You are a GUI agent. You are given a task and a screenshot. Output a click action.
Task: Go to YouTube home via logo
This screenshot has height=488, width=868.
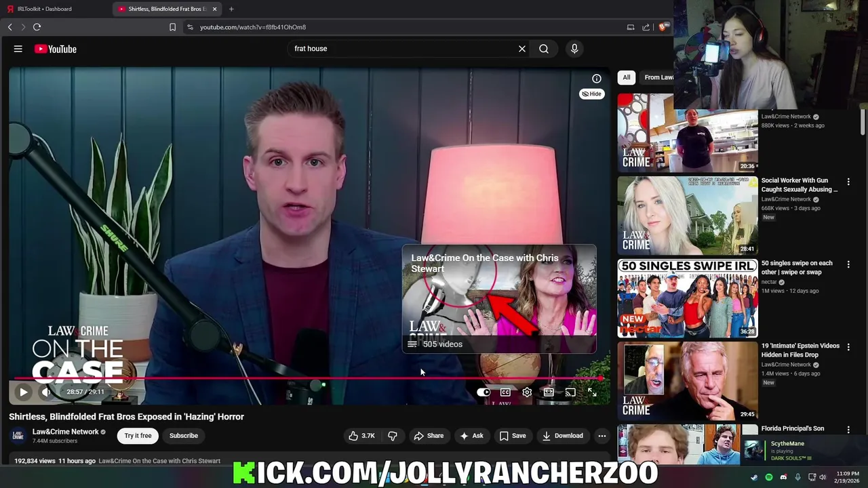56,49
